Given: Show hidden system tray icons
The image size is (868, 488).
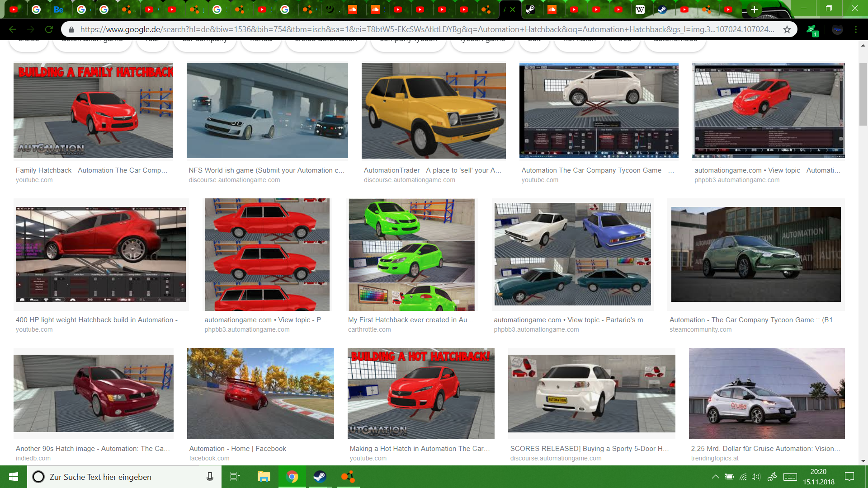Looking at the screenshot, I should (715, 477).
